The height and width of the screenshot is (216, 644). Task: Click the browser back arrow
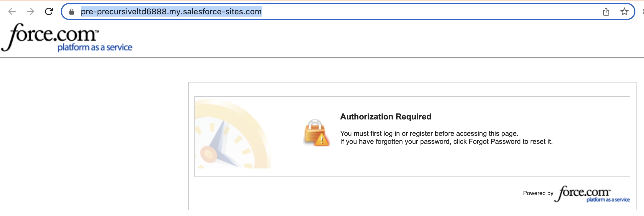coord(12,12)
